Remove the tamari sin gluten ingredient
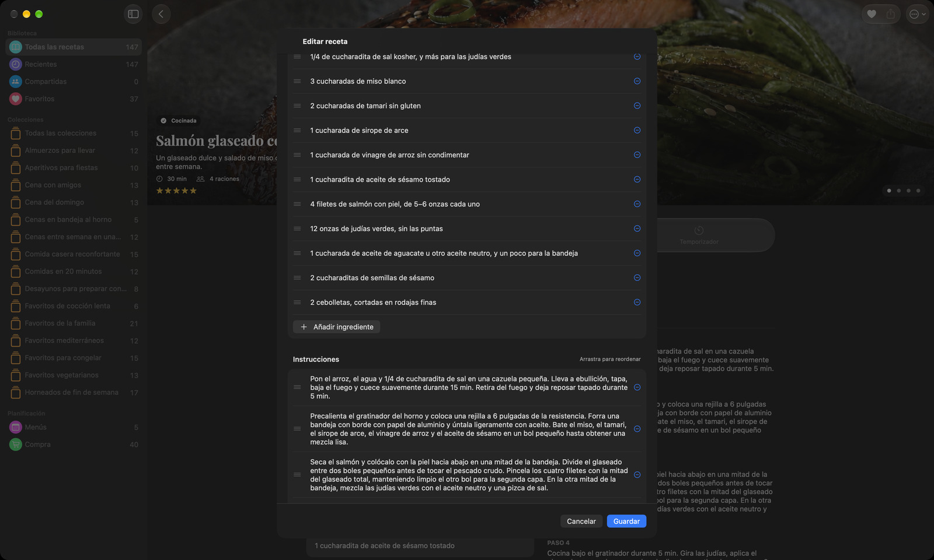 [x=637, y=106]
